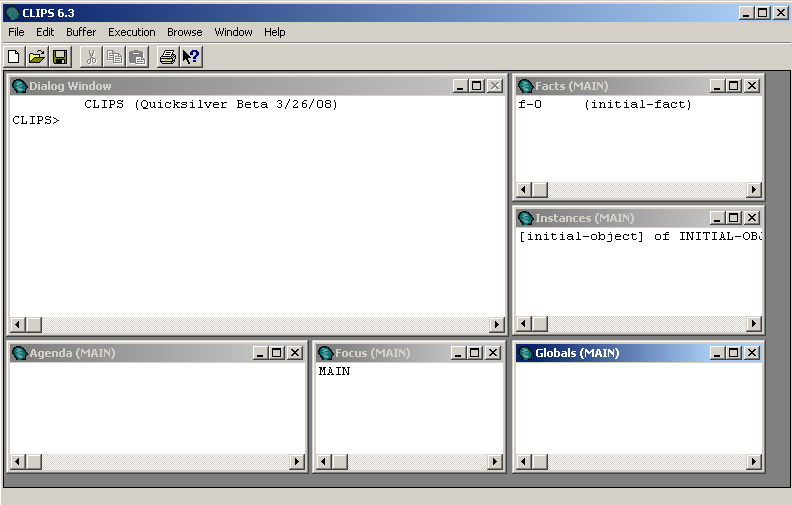Close the Focus (MAIN) window
The width and height of the screenshot is (792, 505).
[493, 352]
